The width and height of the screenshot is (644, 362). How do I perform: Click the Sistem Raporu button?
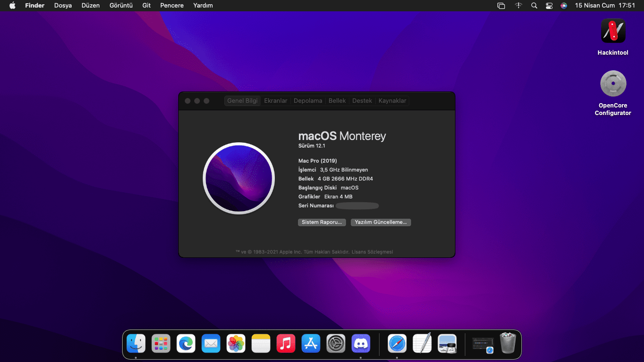[x=322, y=222]
